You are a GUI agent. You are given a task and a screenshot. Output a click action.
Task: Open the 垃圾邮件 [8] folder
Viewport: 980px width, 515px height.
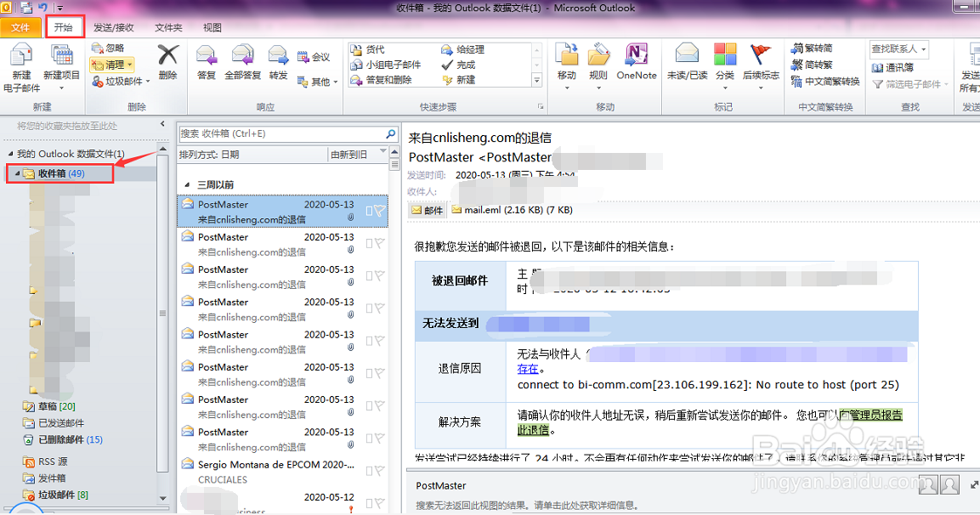55,495
